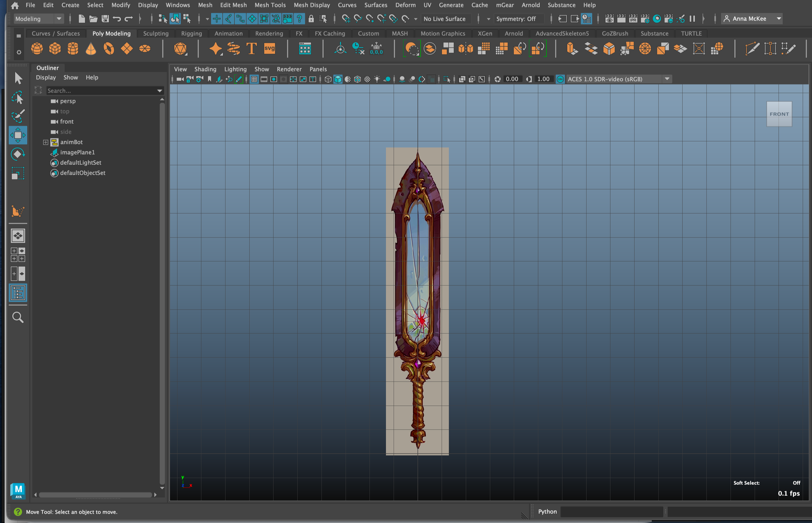Switch to the Sculpting shelf tab
The width and height of the screenshot is (812, 523).
pyautogui.click(x=156, y=33)
